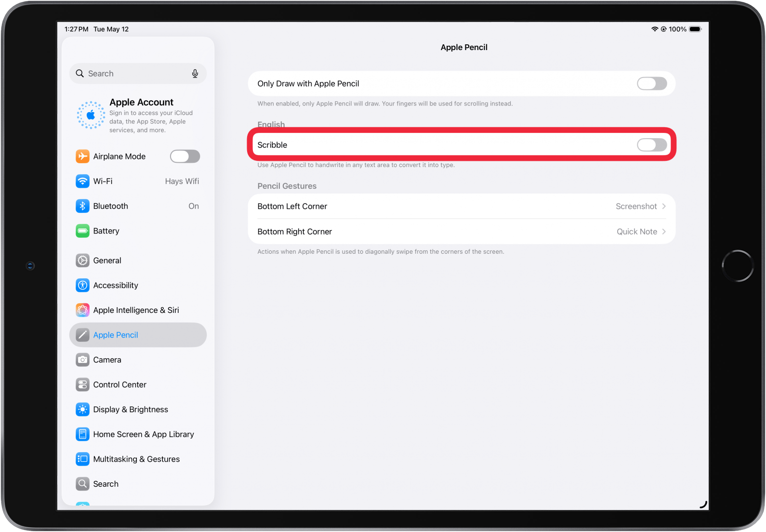Screen dimensions: 766x532
Task: Tap the Camera settings icon
Action: pyautogui.click(x=83, y=360)
